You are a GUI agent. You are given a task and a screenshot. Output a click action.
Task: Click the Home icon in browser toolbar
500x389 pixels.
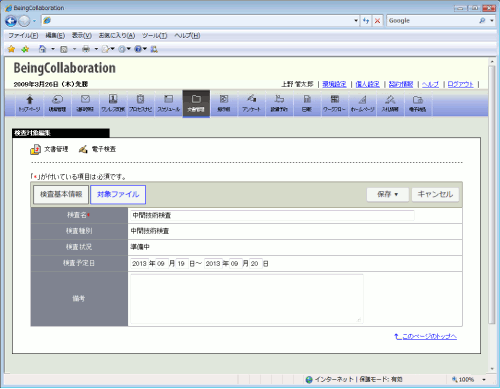pyautogui.click(x=42, y=49)
